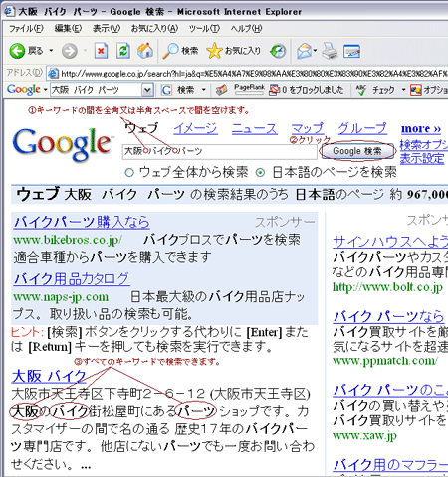The width and height of the screenshot is (448, 477).
Task: Open the ファイル(F) menu
Action: pos(26,29)
